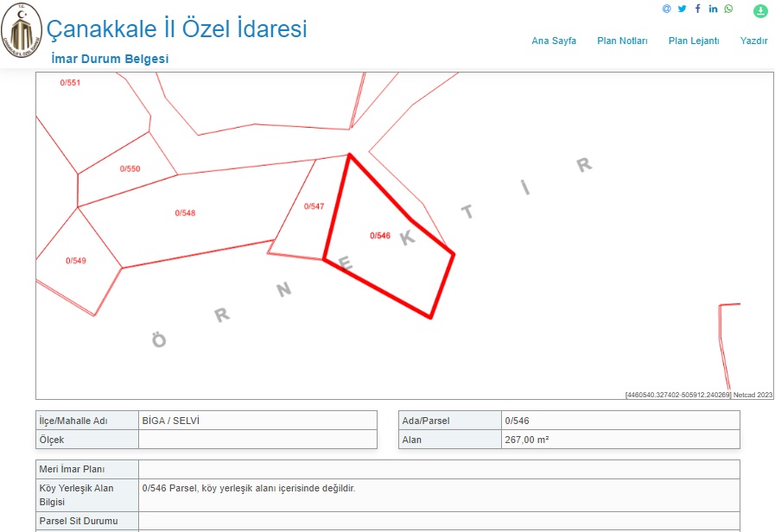Send via the WhatsApp icon

click(x=728, y=9)
